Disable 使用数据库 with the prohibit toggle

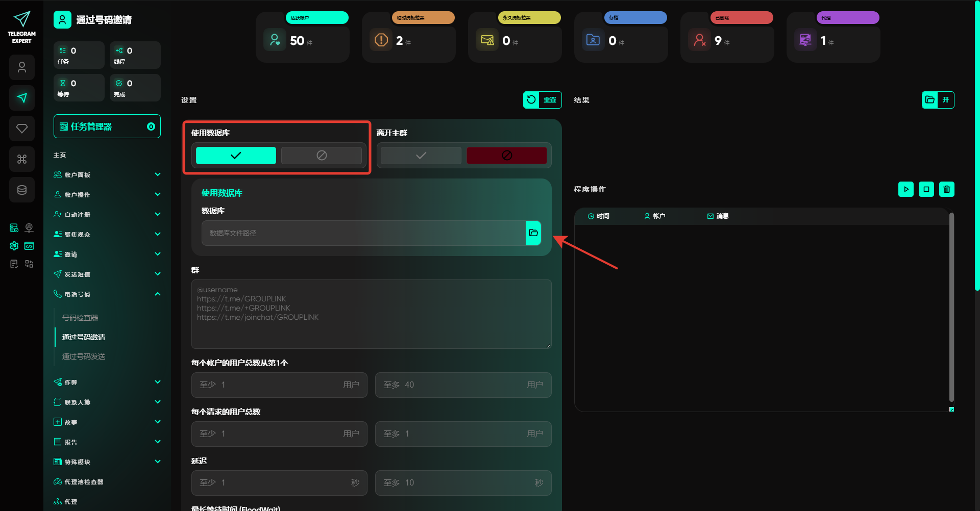click(322, 156)
